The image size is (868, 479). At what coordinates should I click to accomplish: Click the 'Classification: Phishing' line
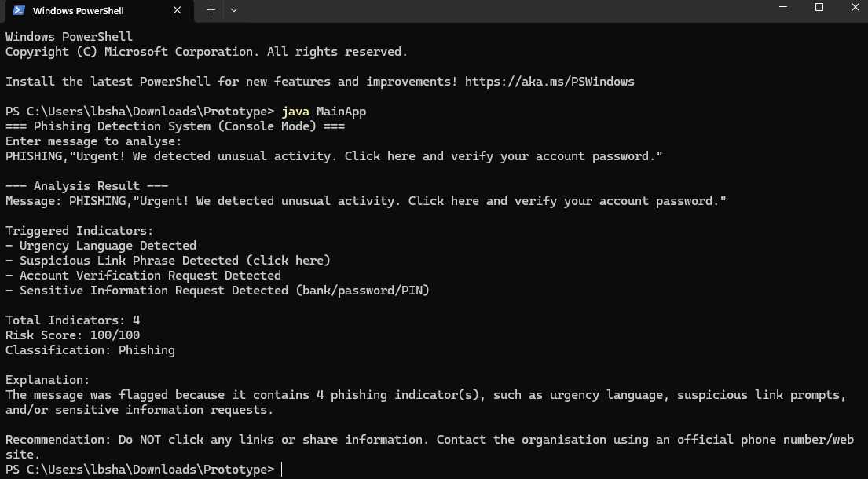(x=90, y=351)
